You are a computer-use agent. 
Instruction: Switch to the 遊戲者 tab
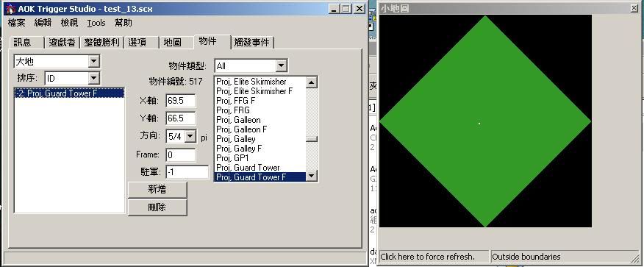pos(62,43)
